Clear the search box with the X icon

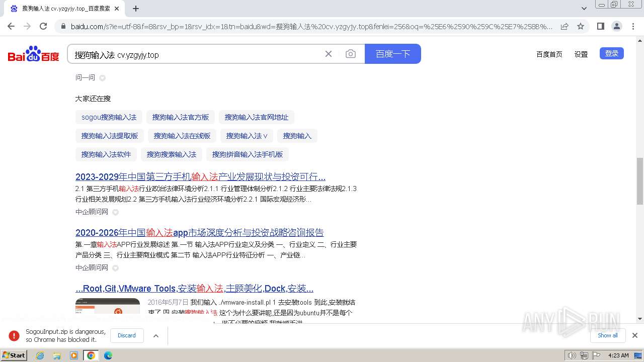click(329, 54)
